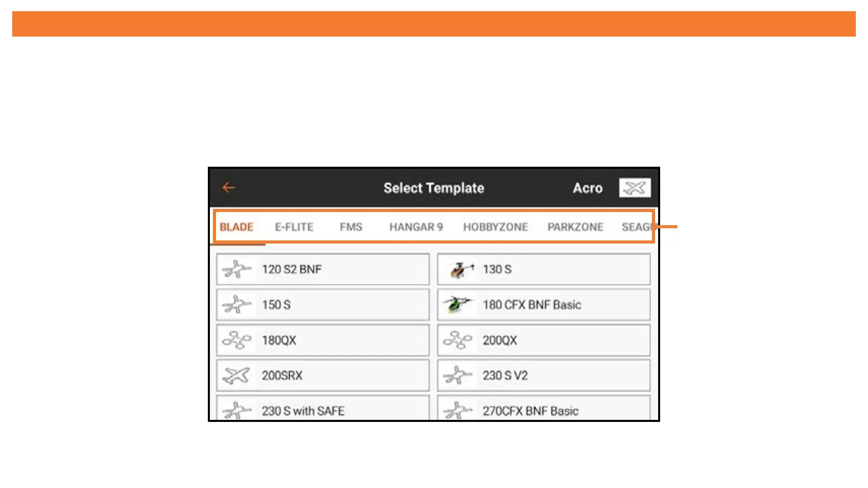Click the 150 S helicopter icon
This screenshot has width=868, height=488.
click(237, 305)
